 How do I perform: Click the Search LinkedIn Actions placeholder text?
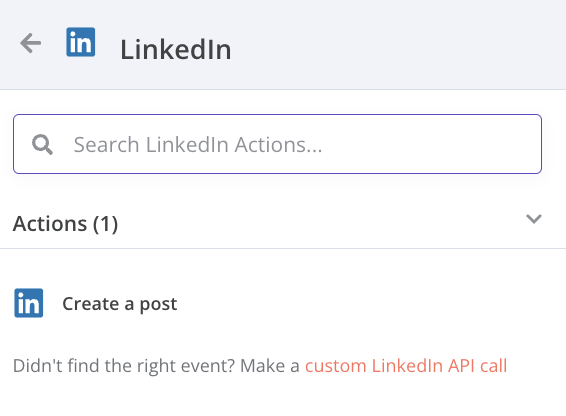[198, 145]
